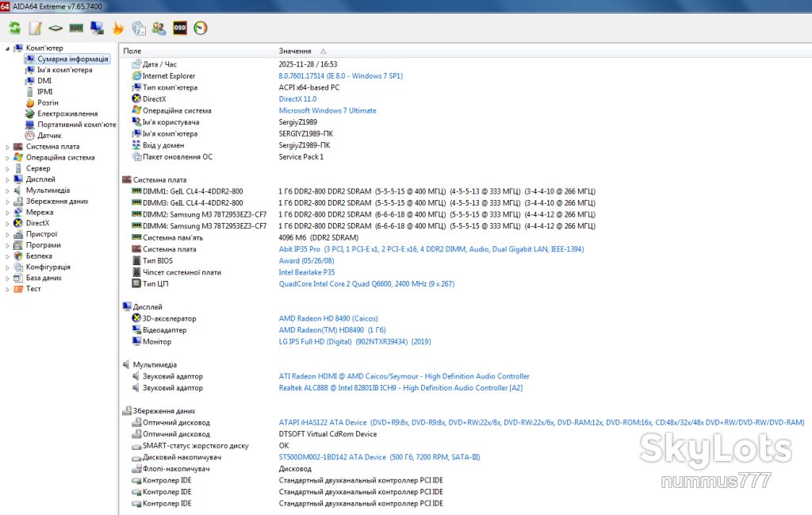
Task: Expand the Тест tree node
Action: (7, 289)
